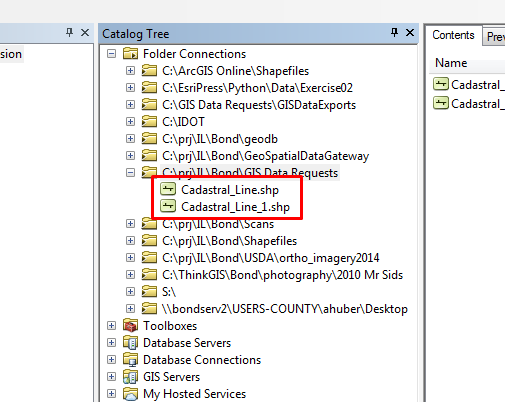Expand the 2010 Mr Sids folder node
505x402 pixels.
[x=130, y=275]
